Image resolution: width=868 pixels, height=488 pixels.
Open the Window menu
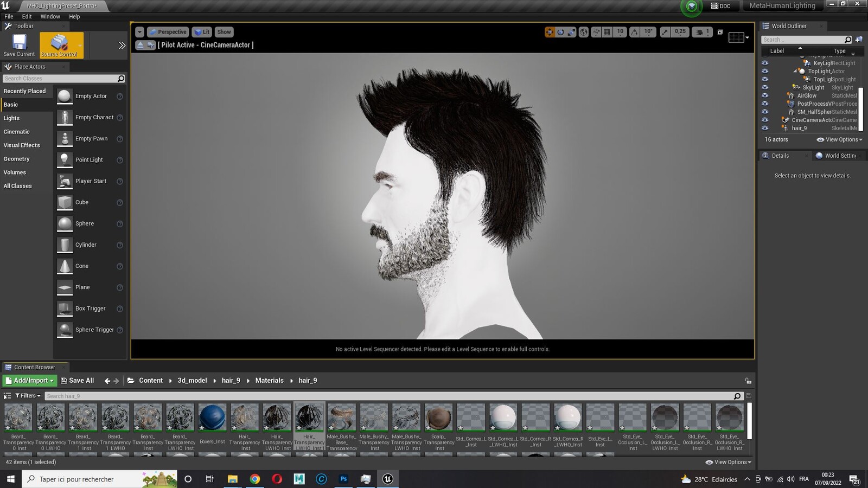pyautogui.click(x=50, y=16)
